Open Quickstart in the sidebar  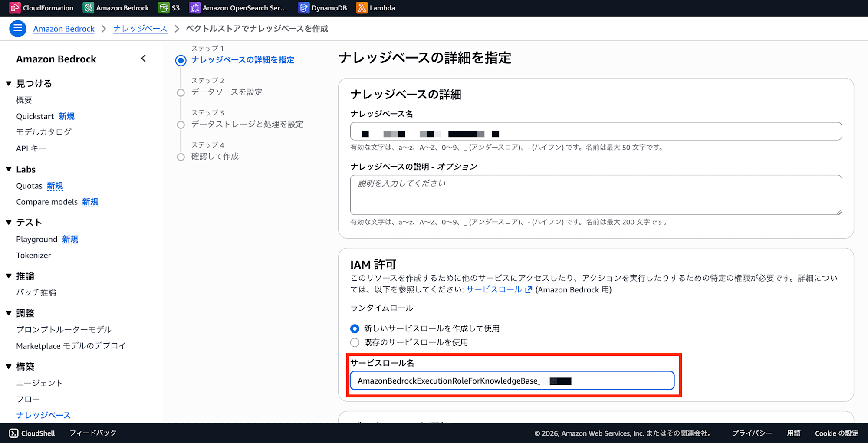tap(35, 116)
